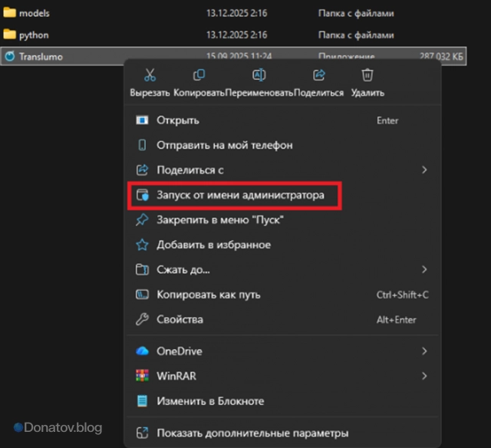Click the wrench icon beside Свойства
The height and width of the screenshot is (448, 491).
142,320
